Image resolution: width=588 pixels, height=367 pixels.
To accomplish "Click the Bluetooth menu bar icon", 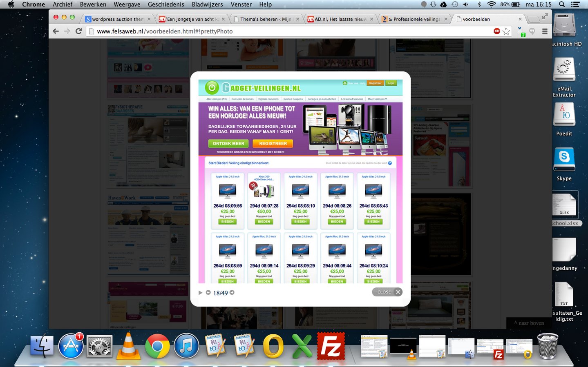I will coord(479,4).
